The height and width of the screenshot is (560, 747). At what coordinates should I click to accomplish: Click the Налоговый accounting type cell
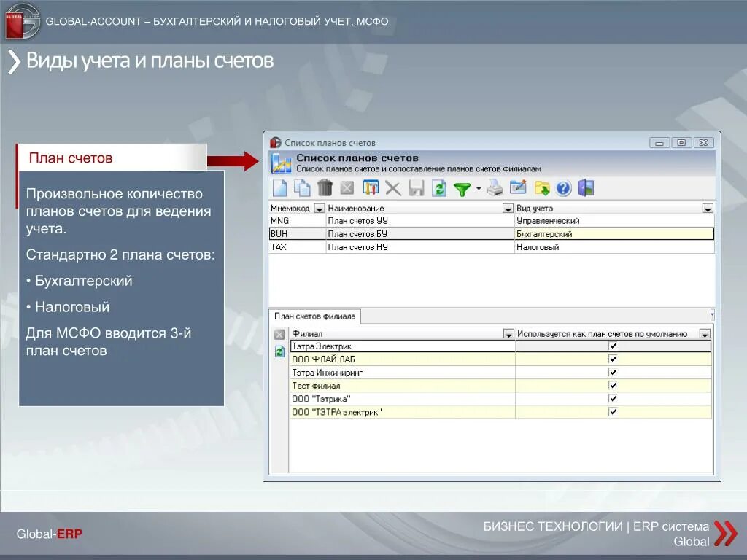[x=614, y=247]
